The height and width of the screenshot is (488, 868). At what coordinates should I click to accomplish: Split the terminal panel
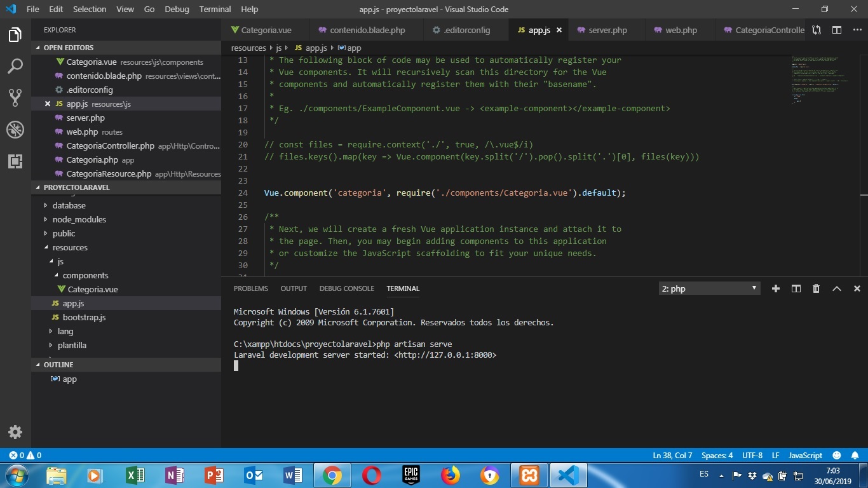pyautogui.click(x=796, y=288)
